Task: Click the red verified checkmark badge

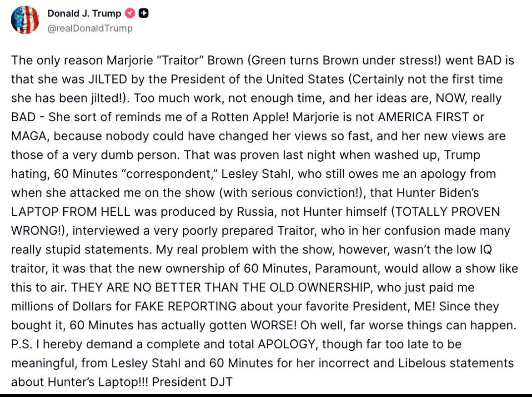Action: (x=130, y=14)
